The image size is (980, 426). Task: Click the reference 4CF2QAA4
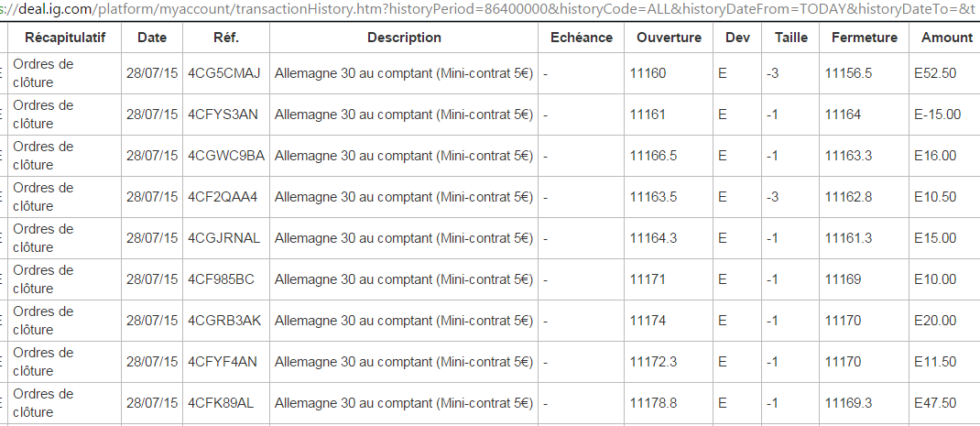coord(223,197)
